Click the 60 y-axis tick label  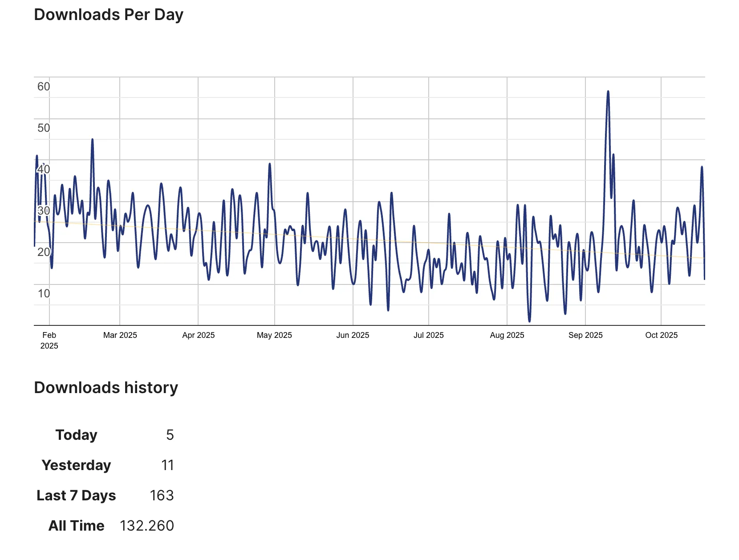(x=44, y=86)
